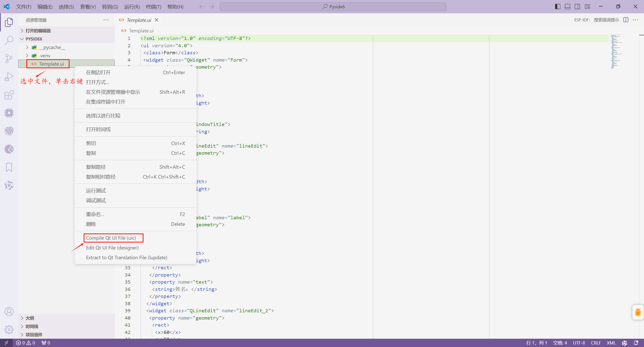Open the Run and Debug view

coord(9,77)
